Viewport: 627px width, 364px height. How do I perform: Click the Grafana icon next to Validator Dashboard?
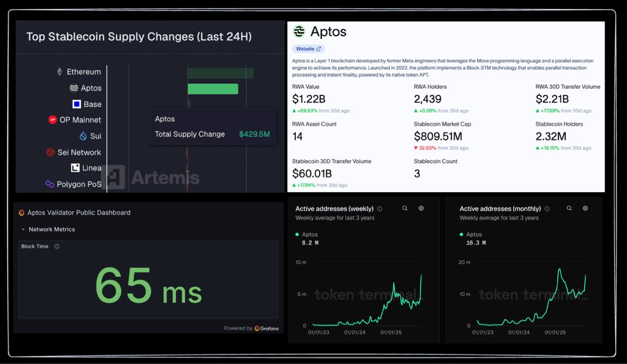tap(21, 212)
